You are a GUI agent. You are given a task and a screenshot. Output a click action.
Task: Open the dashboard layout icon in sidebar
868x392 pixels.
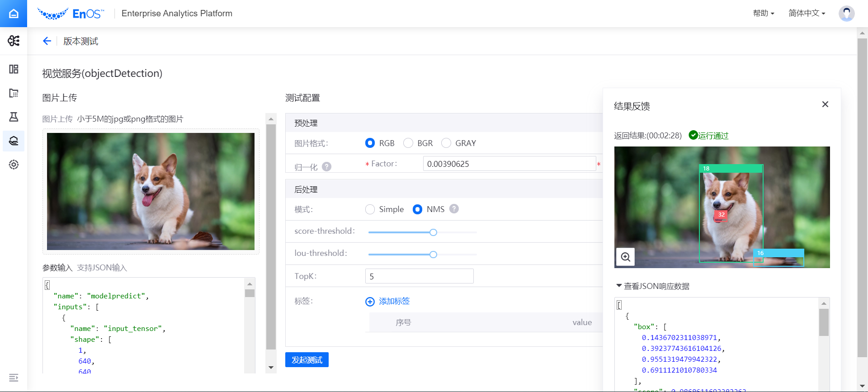14,69
